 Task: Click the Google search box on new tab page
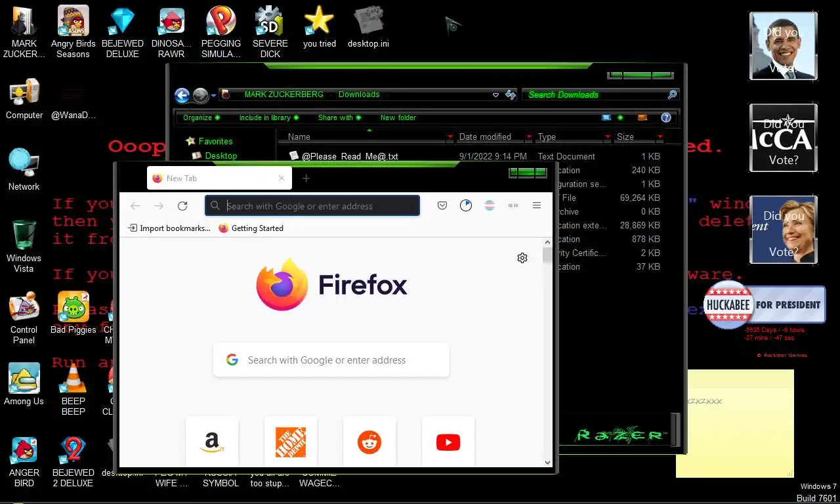(331, 360)
